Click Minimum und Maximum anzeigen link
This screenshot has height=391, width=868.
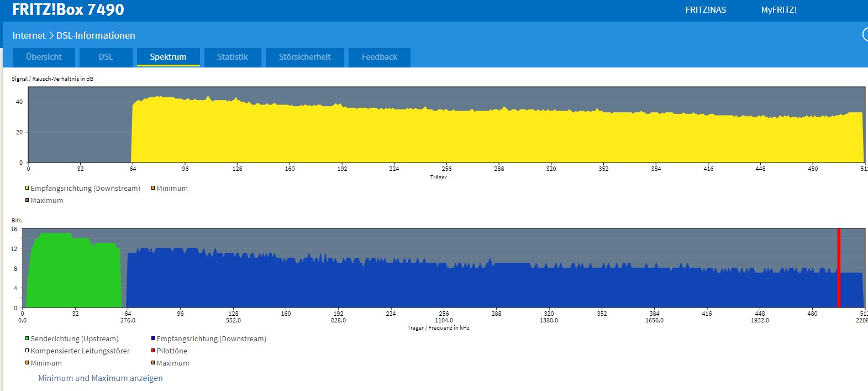[x=100, y=378]
